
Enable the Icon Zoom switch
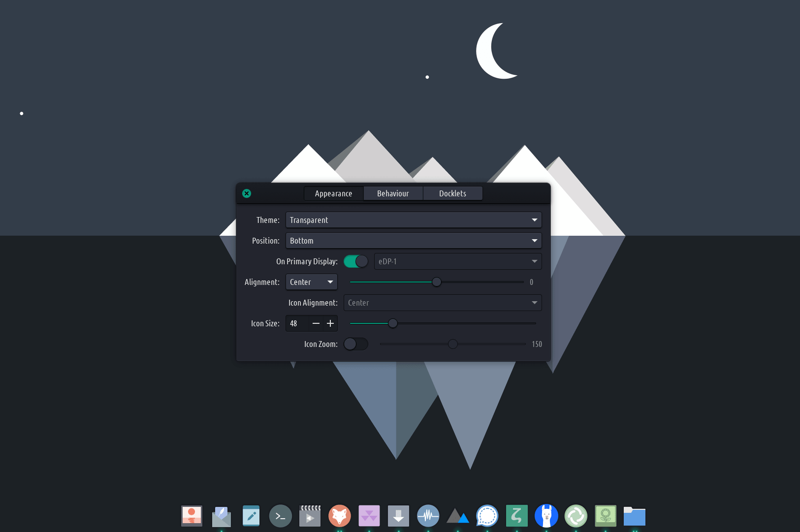355,344
